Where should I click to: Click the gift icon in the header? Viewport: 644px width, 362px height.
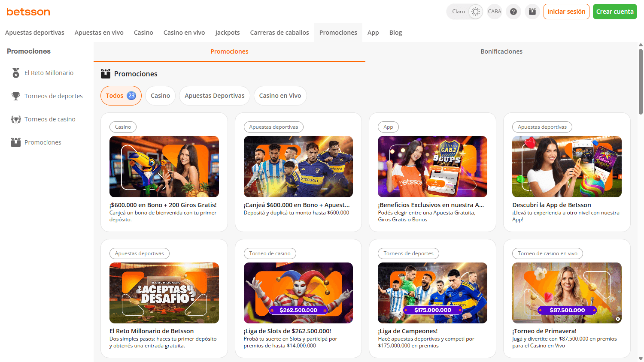tap(532, 12)
